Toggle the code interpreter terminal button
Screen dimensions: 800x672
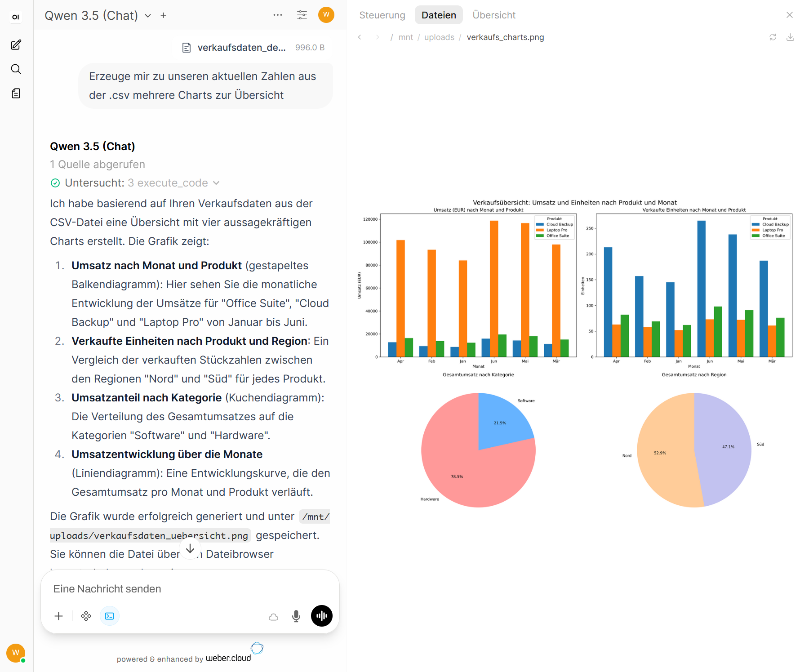point(109,616)
